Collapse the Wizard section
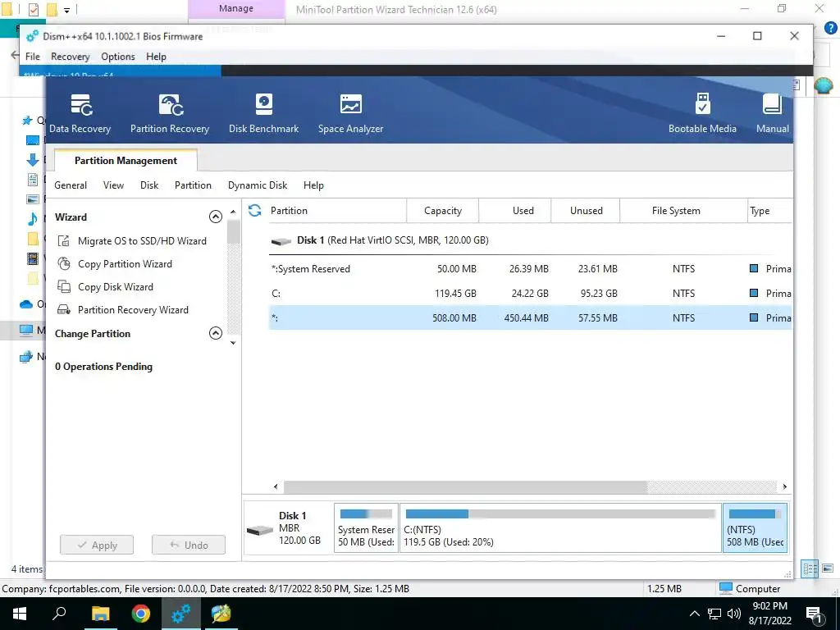 pos(216,217)
